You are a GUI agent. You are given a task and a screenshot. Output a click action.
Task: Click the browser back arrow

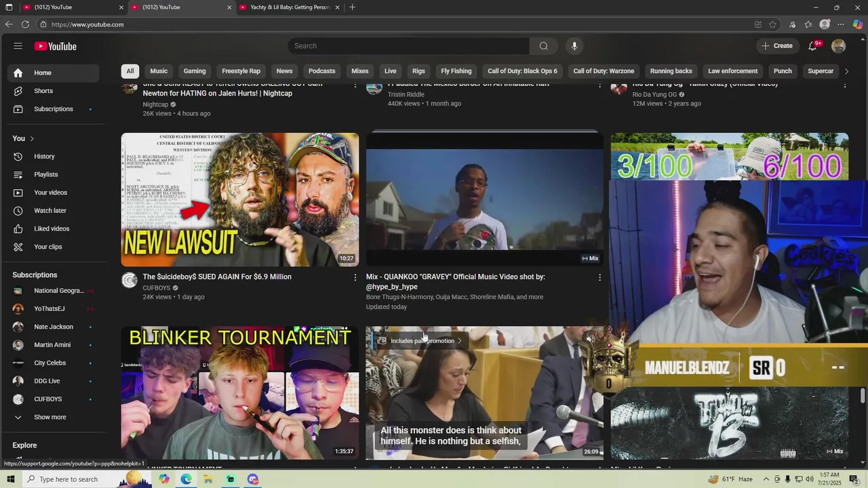(9, 24)
